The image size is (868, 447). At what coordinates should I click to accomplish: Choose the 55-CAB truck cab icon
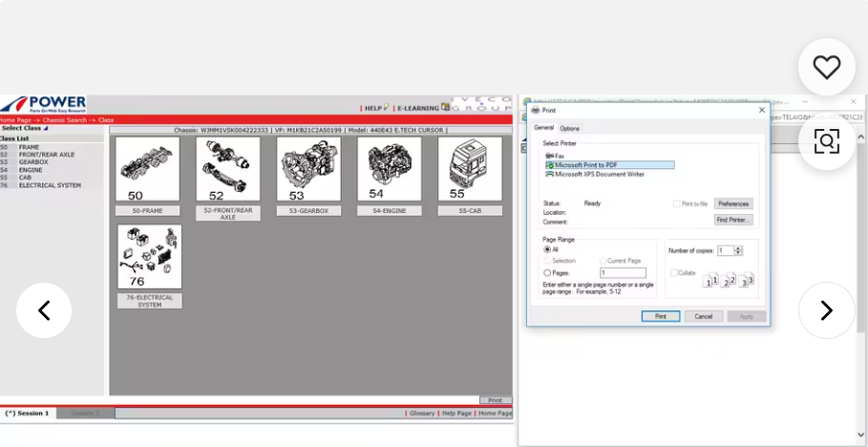(470, 169)
